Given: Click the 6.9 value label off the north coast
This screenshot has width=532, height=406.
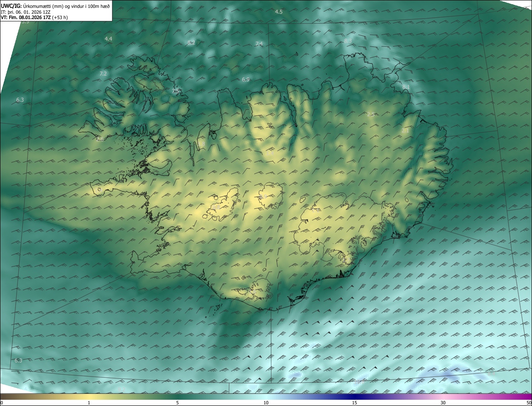Looking at the screenshot, I should (246, 79).
